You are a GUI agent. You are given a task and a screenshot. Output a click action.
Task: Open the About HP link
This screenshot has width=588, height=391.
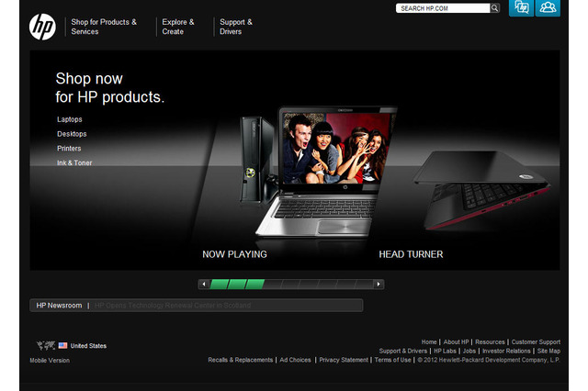pos(456,342)
